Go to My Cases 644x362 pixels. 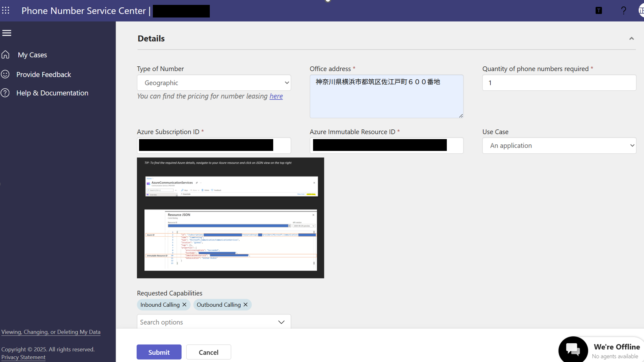tap(32, 55)
